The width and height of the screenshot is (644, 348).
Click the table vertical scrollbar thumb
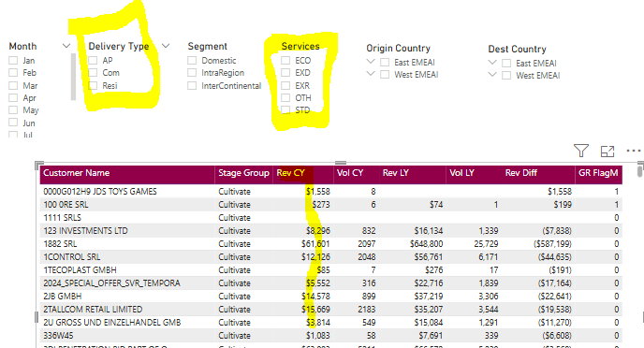pos(640,170)
